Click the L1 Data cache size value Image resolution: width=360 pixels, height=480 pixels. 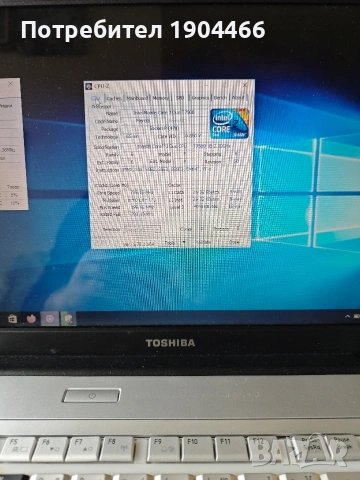pyautogui.click(x=205, y=192)
